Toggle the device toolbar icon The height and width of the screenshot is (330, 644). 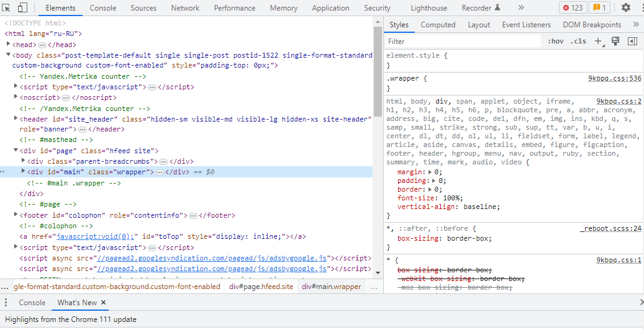point(22,8)
